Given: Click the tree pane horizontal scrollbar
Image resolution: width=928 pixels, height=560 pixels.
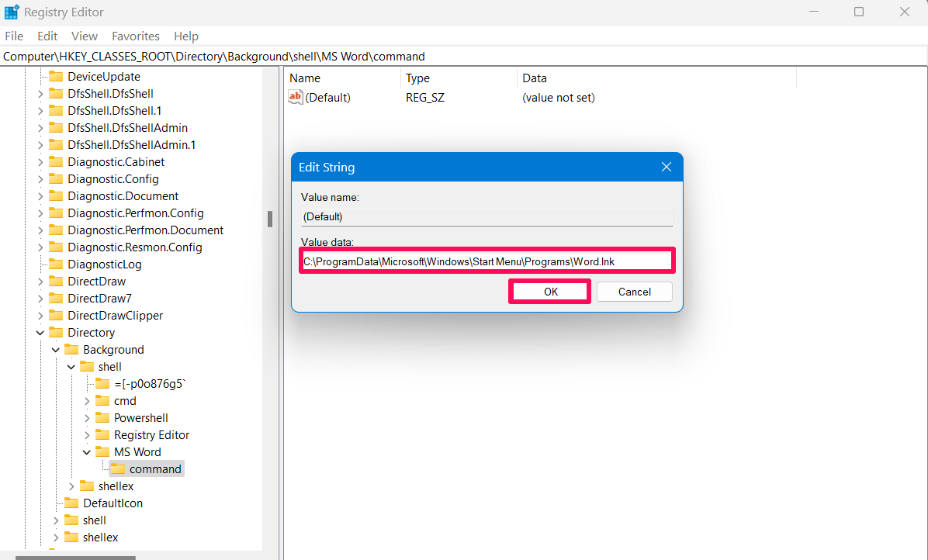Looking at the screenshot, I should (x=75, y=558).
